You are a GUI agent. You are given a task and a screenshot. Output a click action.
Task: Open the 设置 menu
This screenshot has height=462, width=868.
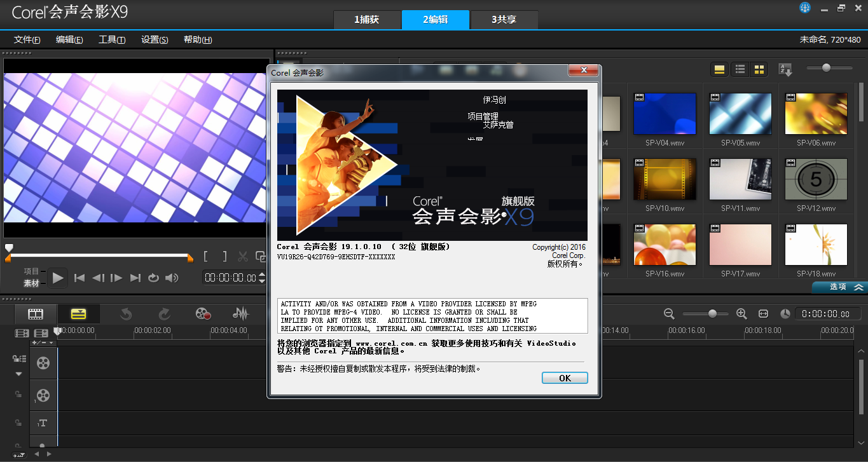[x=155, y=39]
